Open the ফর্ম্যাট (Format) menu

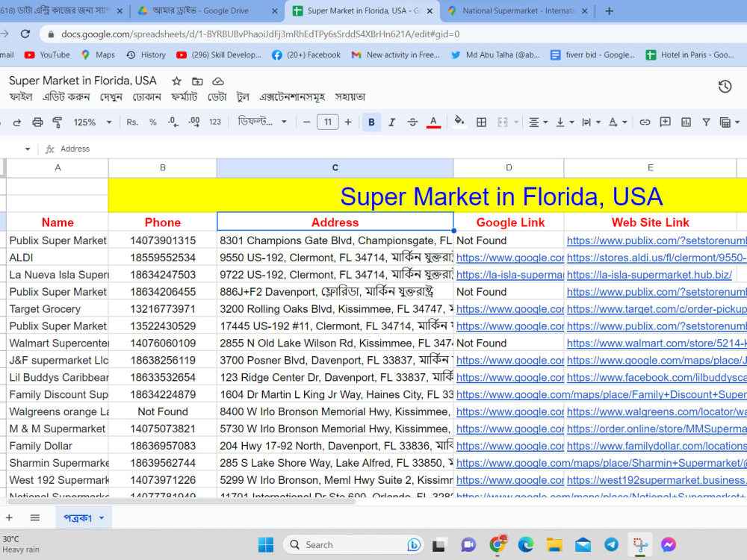185,97
